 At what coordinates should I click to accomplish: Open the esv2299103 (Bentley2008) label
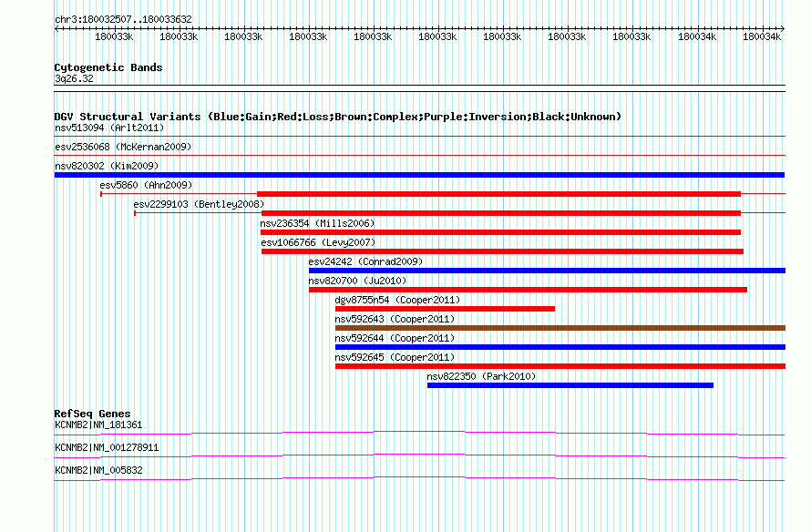pyautogui.click(x=199, y=204)
